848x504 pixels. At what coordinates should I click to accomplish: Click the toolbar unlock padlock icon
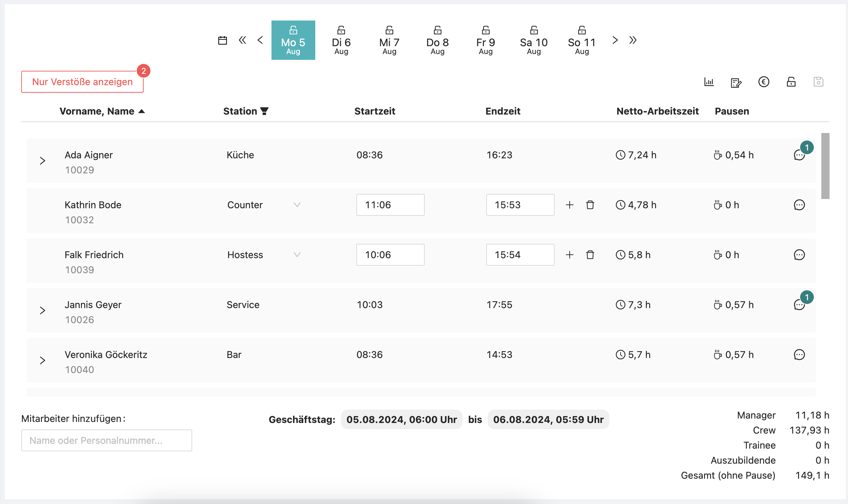point(791,82)
